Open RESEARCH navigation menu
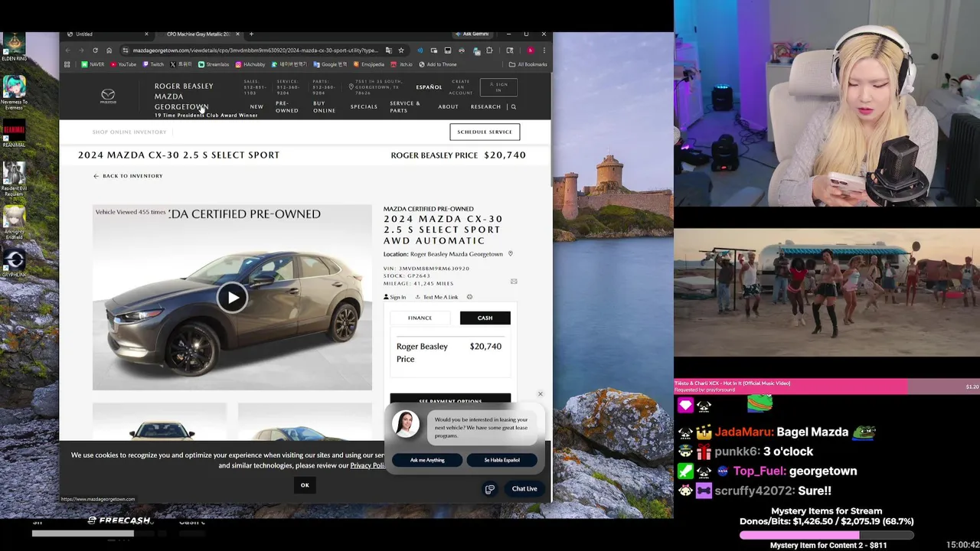Screen dimensions: 980x551 click(485, 107)
